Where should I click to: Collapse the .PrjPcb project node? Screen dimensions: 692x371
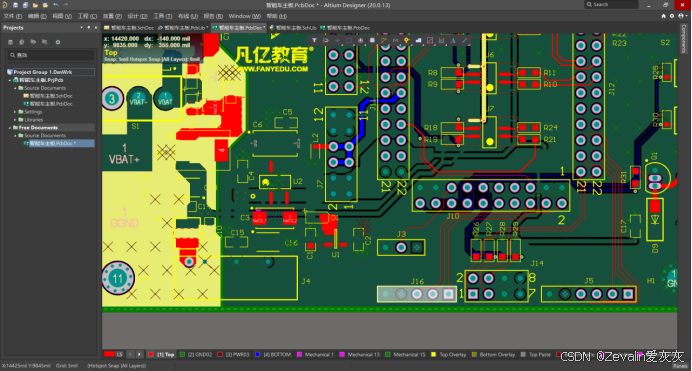[10, 80]
